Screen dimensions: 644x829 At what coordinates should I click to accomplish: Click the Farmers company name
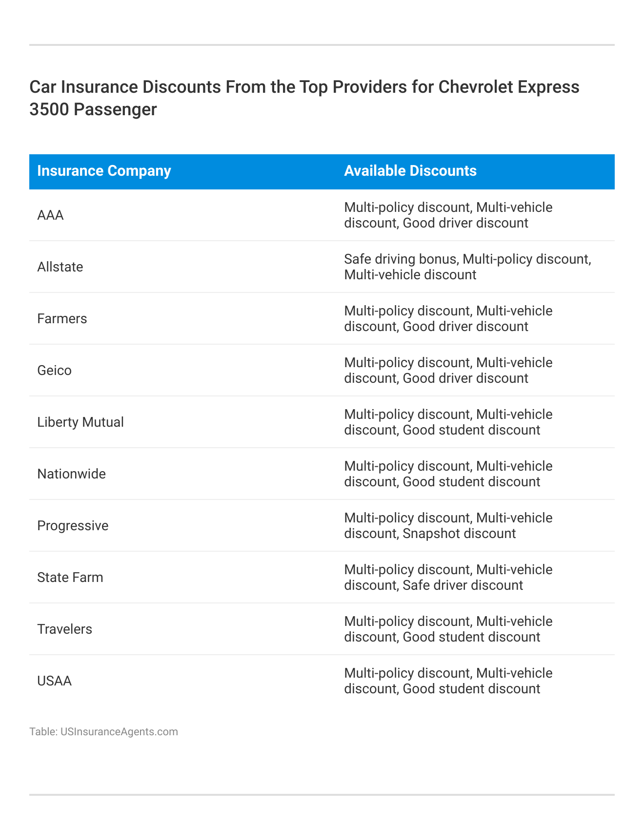point(62,319)
